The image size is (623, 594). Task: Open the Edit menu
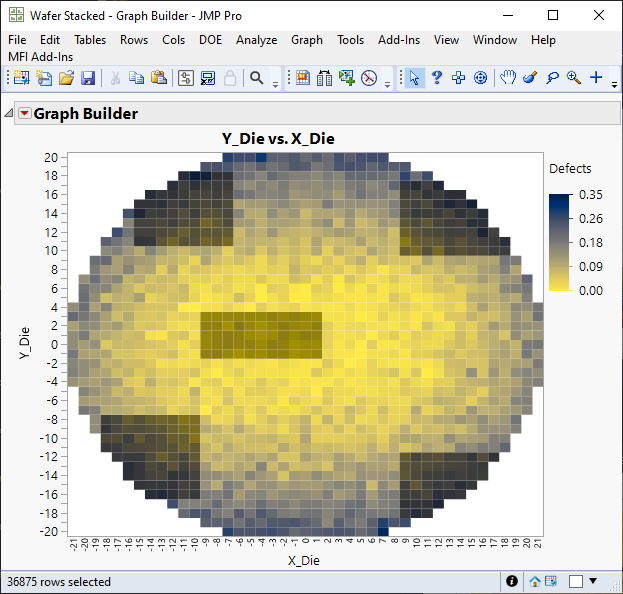click(x=50, y=40)
